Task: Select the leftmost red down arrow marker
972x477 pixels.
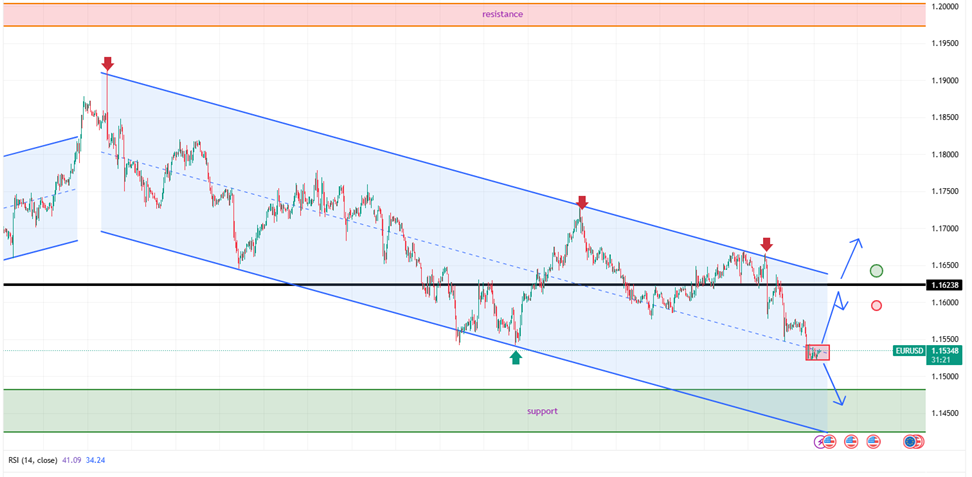Action: tap(108, 64)
